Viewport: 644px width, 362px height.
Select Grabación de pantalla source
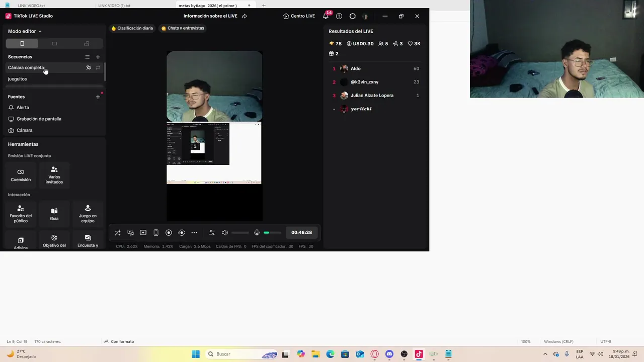(54, 119)
